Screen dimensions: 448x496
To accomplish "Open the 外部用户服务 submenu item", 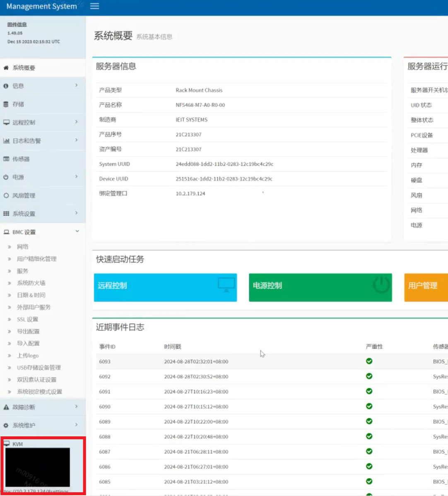I will (34, 307).
